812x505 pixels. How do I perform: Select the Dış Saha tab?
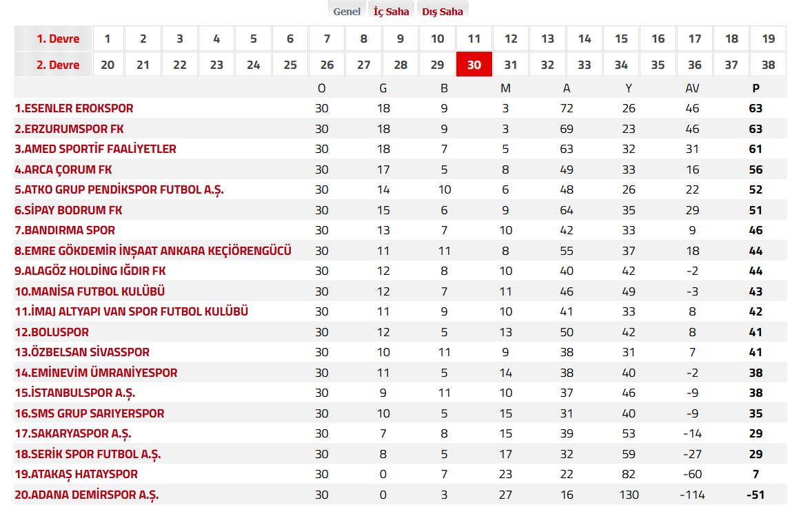click(x=443, y=11)
